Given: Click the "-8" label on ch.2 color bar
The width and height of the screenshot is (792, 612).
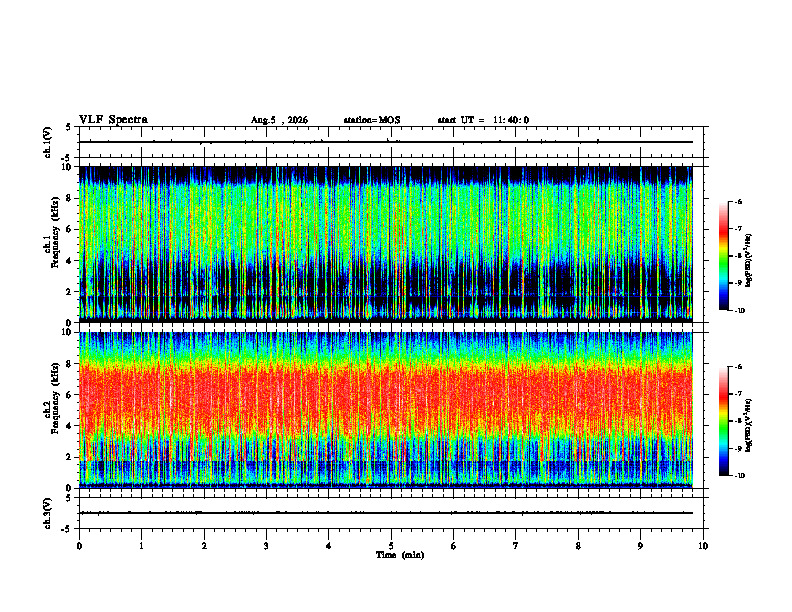Looking at the screenshot, I should [x=738, y=421].
